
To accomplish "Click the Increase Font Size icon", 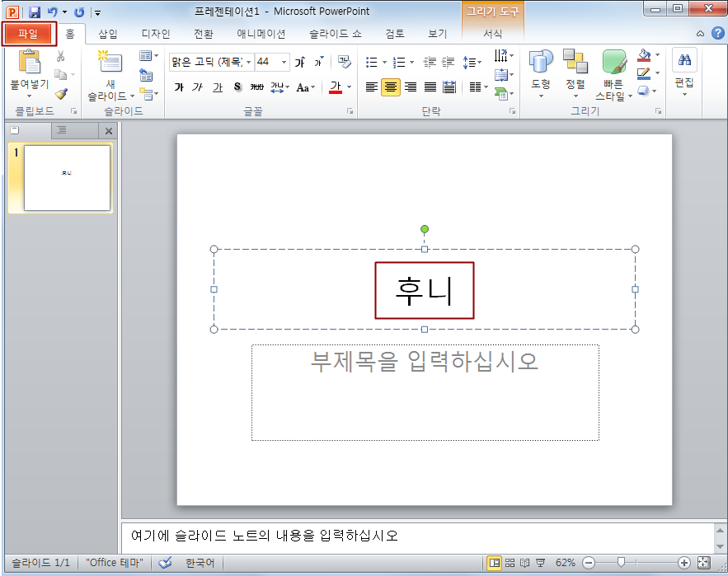I will (x=300, y=63).
